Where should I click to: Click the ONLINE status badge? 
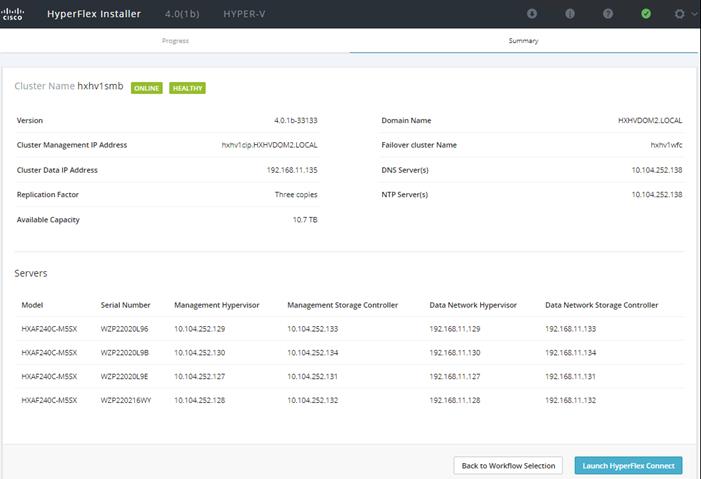147,88
